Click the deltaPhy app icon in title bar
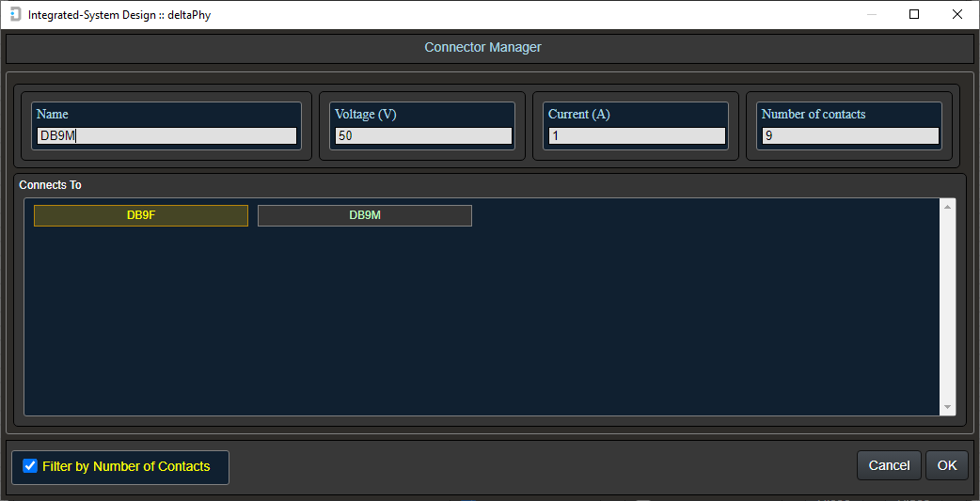The width and height of the screenshot is (980, 501). pos(15,15)
